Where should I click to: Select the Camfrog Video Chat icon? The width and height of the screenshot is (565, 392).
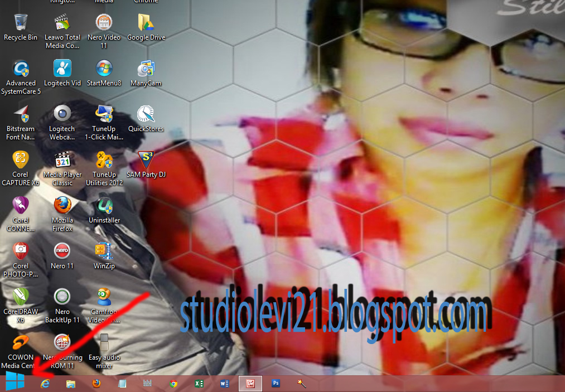pos(104,306)
